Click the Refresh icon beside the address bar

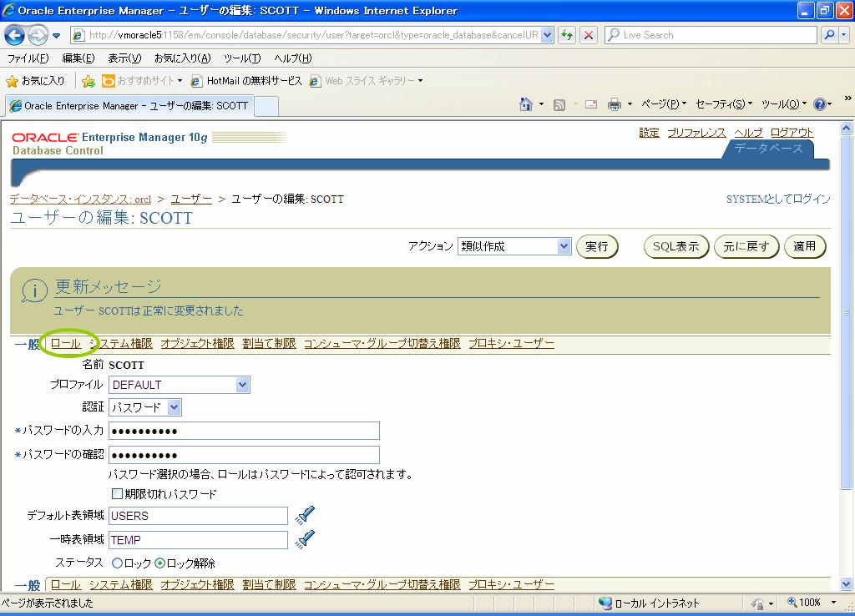[x=567, y=35]
